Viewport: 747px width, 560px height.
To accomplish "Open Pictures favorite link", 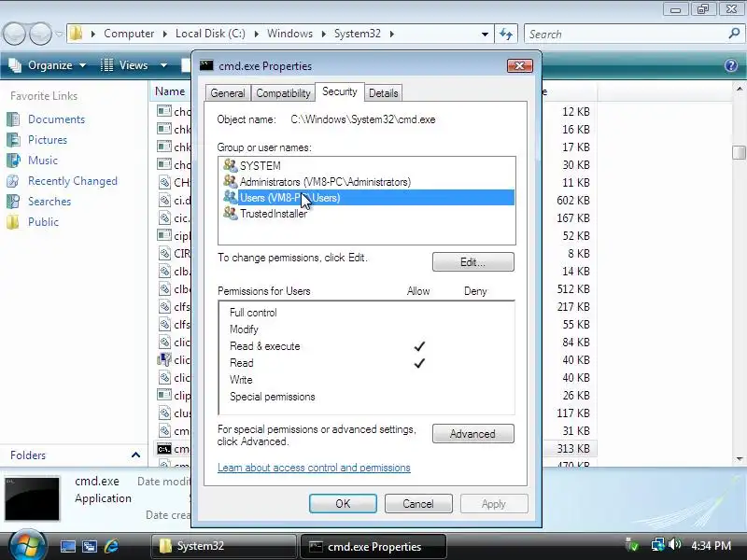I will tap(48, 139).
